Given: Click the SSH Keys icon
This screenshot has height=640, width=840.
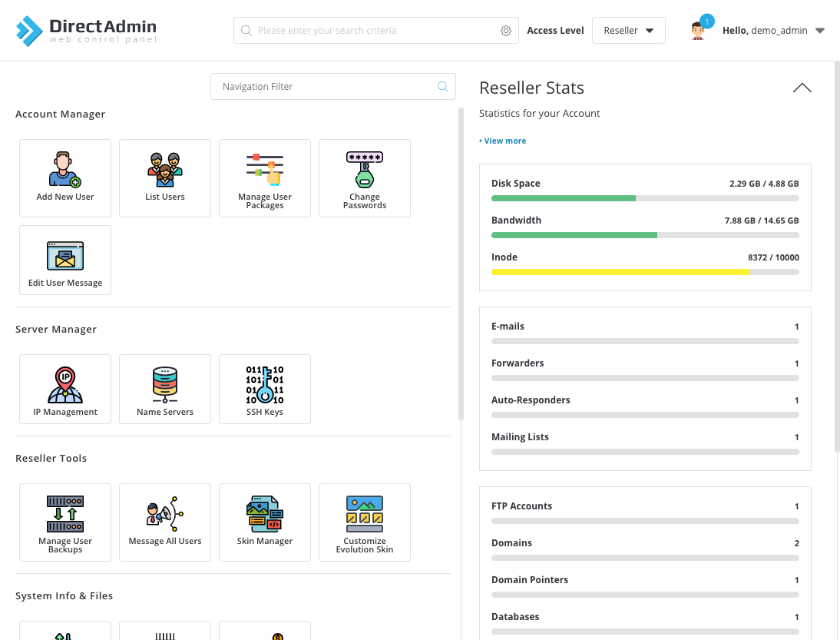Looking at the screenshot, I should (265, 389).
